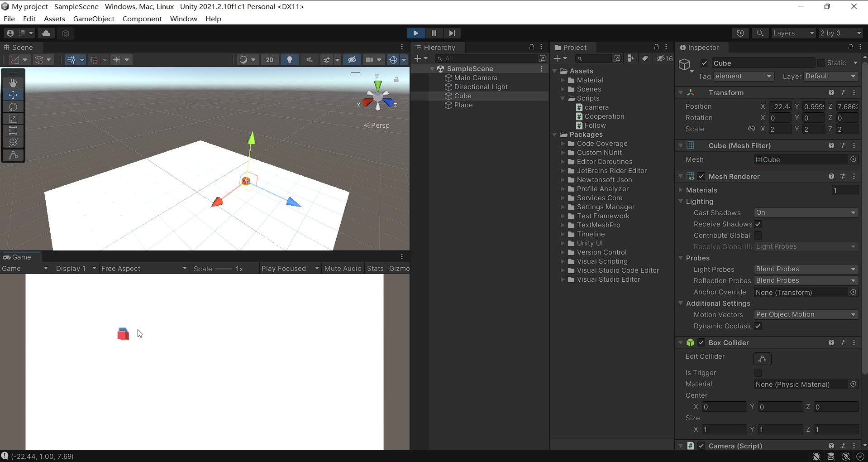Click the Pause button

[434, 33]
